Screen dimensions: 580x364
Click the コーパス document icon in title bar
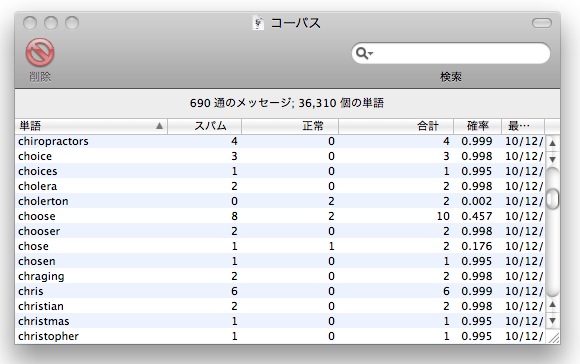258,23
